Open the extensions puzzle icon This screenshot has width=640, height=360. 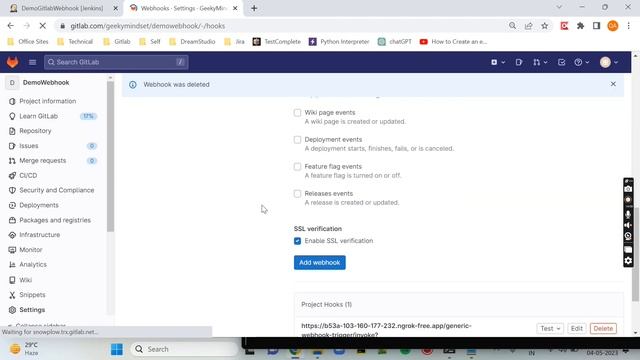pyautogui.click(x=580, y=26)
